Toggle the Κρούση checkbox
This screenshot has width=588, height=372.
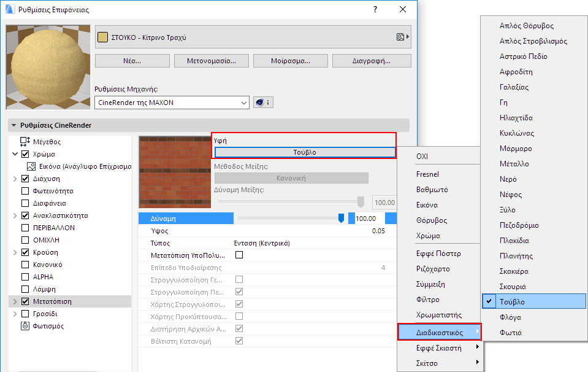click(x=25, y=252)
